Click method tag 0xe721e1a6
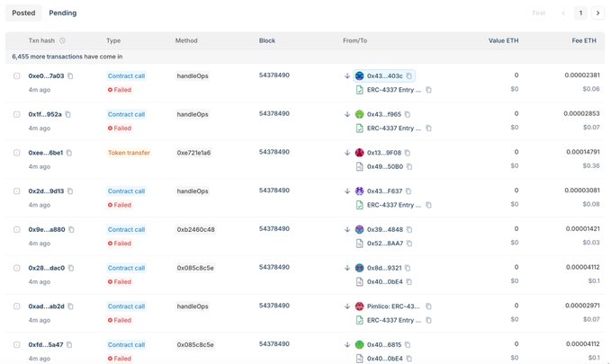 click(x=193, y=153)
